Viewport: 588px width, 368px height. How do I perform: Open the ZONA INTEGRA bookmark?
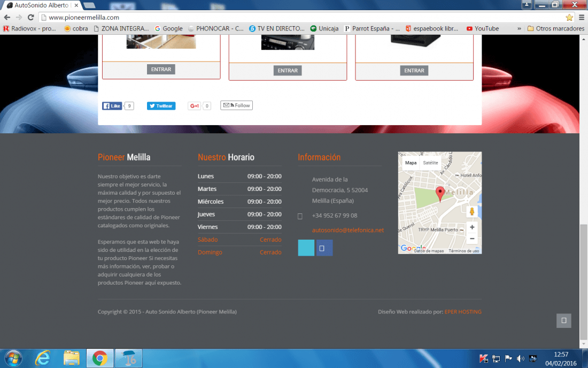coord(121,28)
